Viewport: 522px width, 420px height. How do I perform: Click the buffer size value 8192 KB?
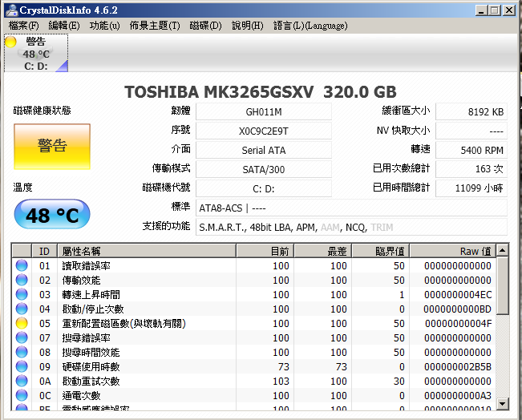click(471, 111)
